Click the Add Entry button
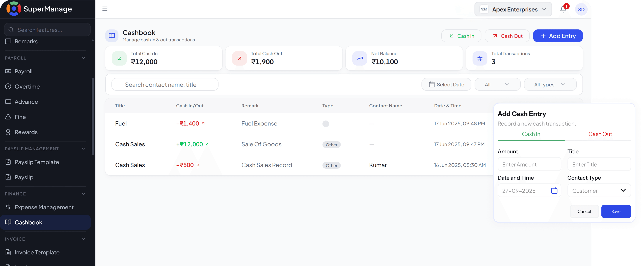Image resolution: width=644 pixels, height=266 pixels. pyautogui.click(x=558, y=36)
